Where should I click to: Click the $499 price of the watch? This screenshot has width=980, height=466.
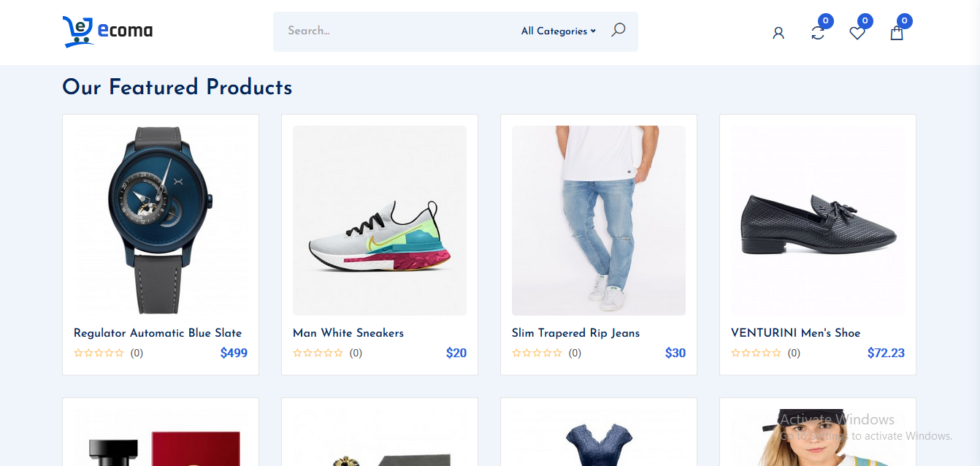click(x=234, y=353)
